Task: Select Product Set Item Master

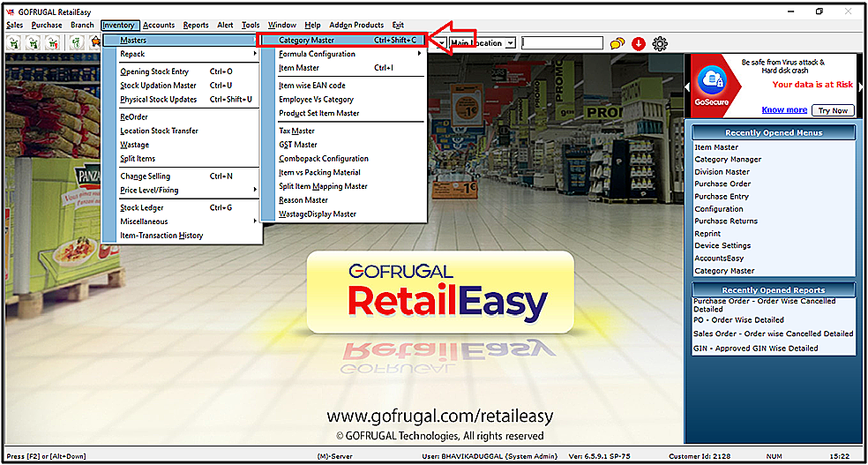Action: click(x=342, y=113)
